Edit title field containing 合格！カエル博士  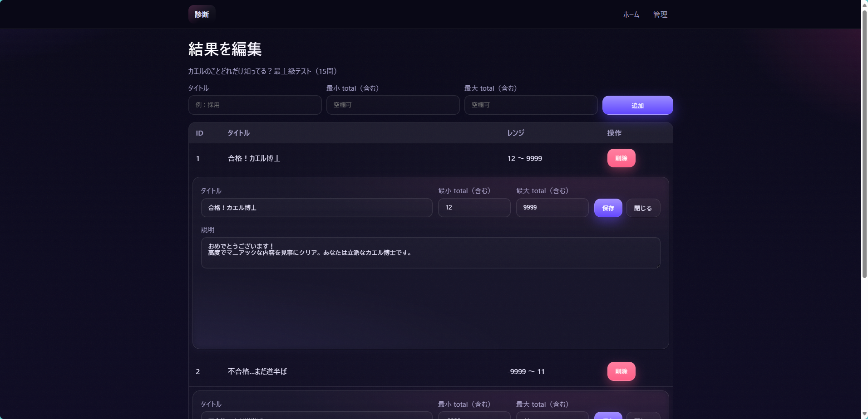point(316,208)
